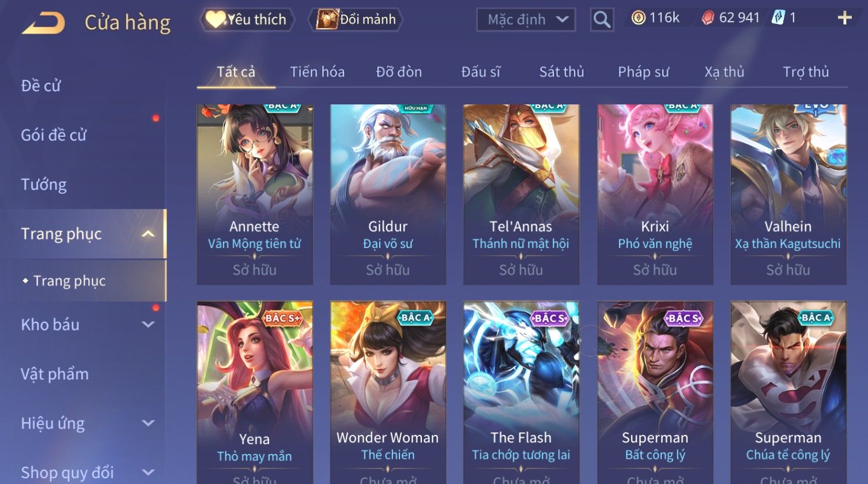Collapse the Trang phục sidebar section
The height and width of the screenshot is (484, 868).
pos(148,234)
